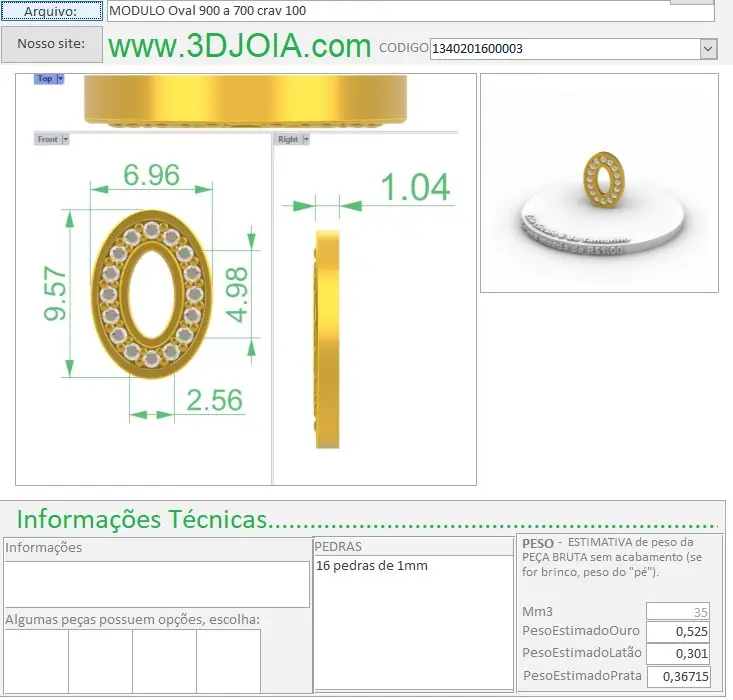733x700 pixels.
Task: Click the Mm3 value field 35
Action: click(x=678, y=612)
